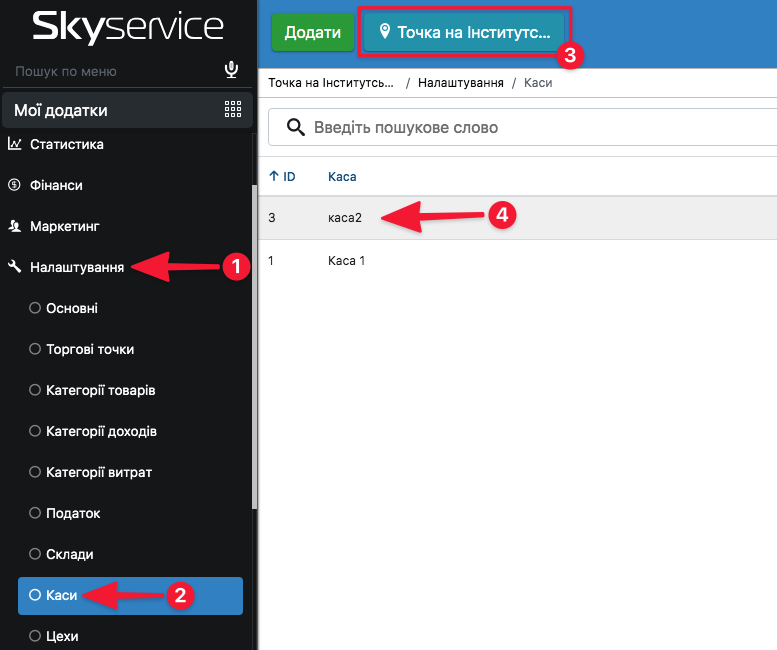Click the Marketing people icon

point(15,226)
